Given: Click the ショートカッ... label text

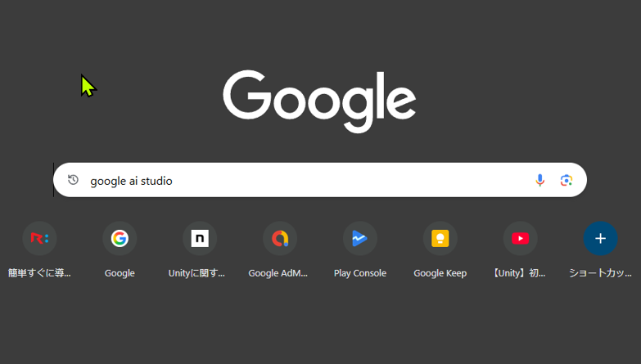Looking at the screenshot, I should tap(600, 273).
